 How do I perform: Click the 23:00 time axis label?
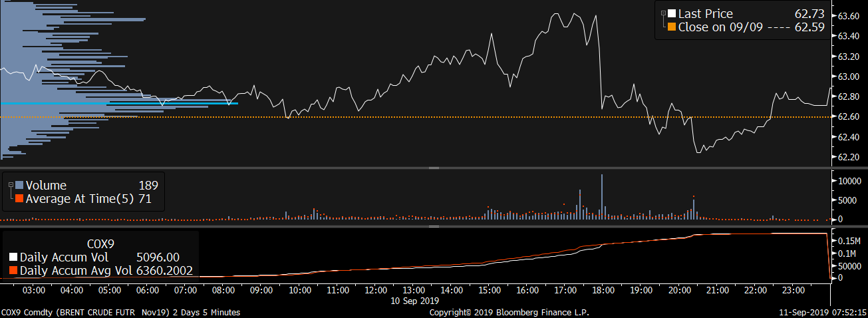pyautogui.click(x=794, y=291)
